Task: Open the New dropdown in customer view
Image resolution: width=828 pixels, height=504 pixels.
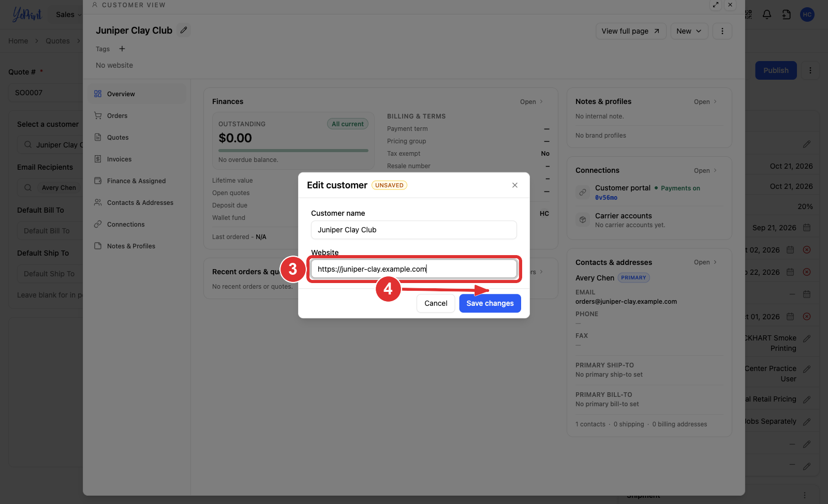Action: point(689,31)
